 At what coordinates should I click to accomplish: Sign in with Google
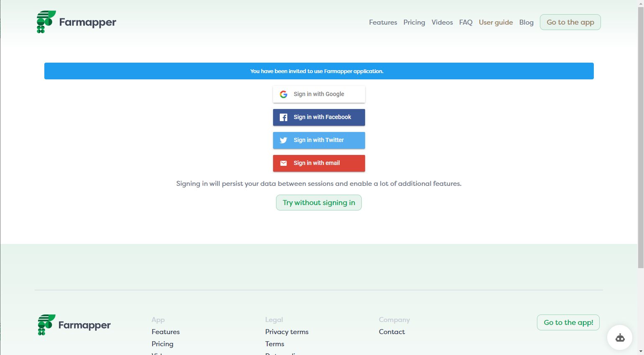tap(319, 94)
